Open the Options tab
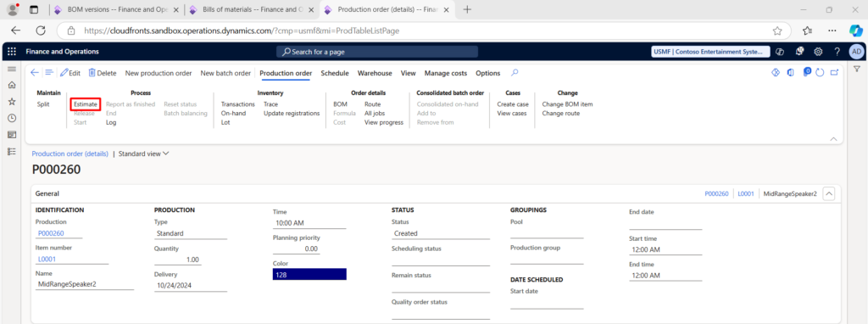Image resolution: width=868 pixels, height=324 pixels. [x=487, y=73]
